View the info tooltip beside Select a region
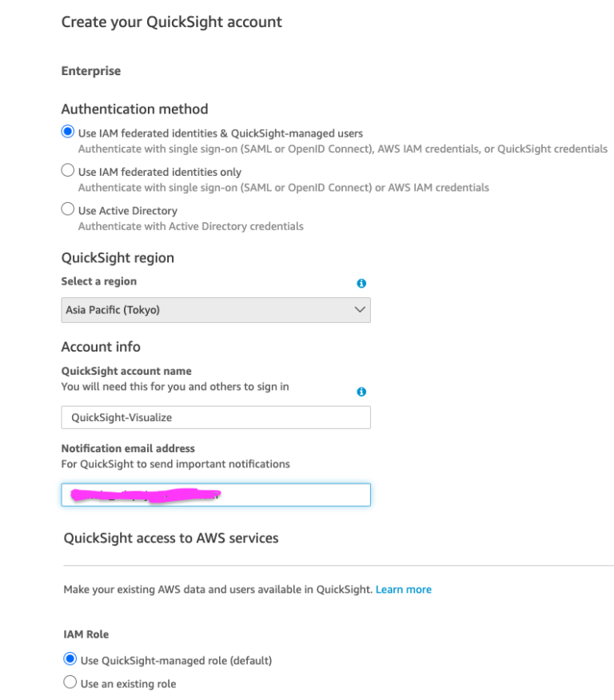Image resolution: width=614 pixels, height=700 pixels. click(x=361, y=283)
